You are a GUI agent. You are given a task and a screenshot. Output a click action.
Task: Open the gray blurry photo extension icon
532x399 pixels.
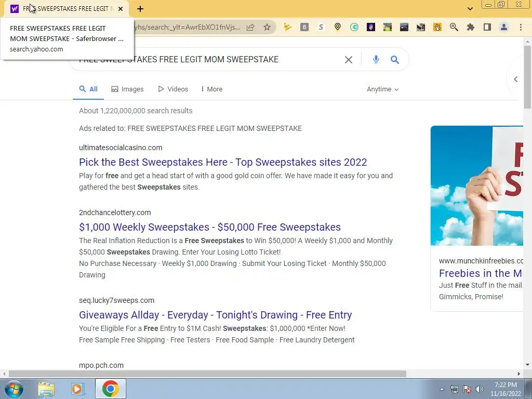[x=421, y=27]
